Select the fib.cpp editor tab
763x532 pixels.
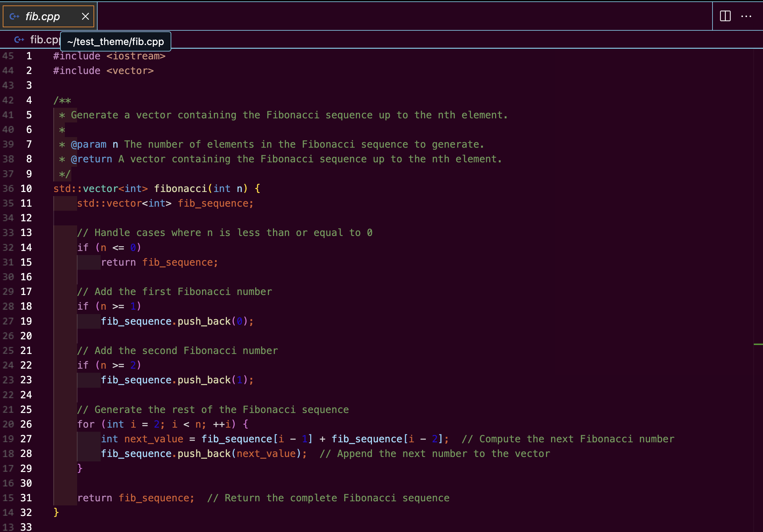[43, 16]
